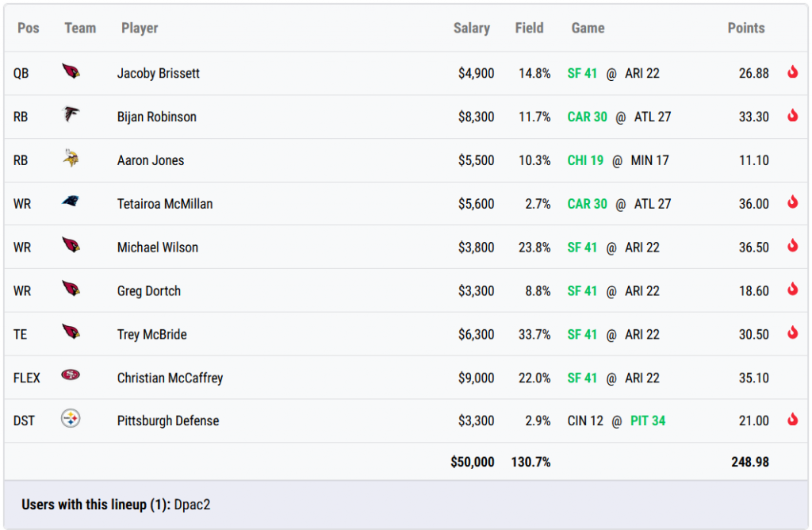Image resolution: width=812 pixels, height=530 pixels.
Task: Click the CHI 19 @ MIN 17 game
Action: [618, 160]
